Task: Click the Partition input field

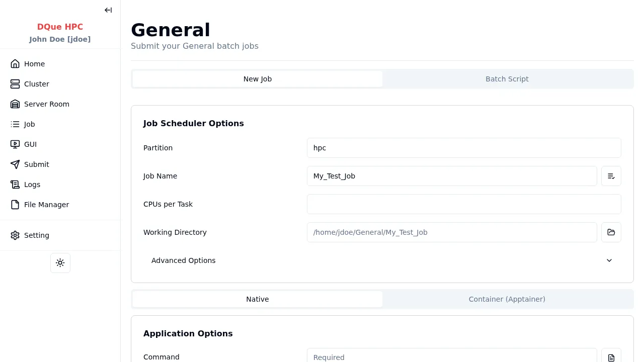Action: 463,148
